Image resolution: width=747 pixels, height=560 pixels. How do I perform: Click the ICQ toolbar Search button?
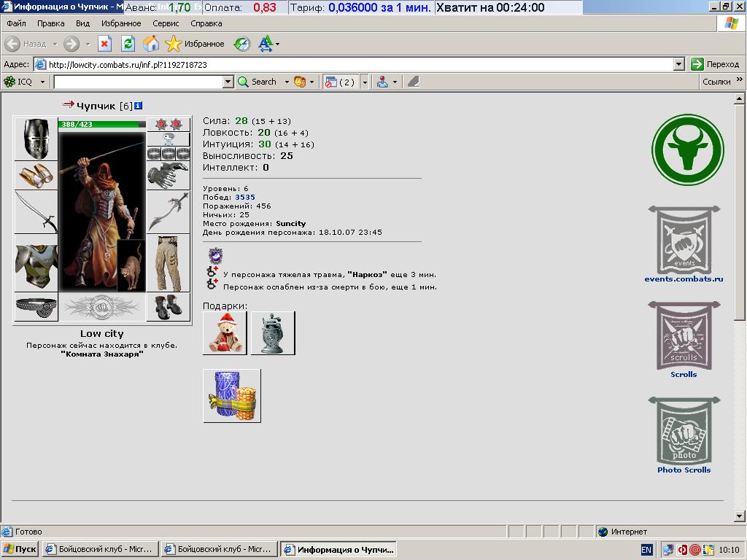point(258,82)
